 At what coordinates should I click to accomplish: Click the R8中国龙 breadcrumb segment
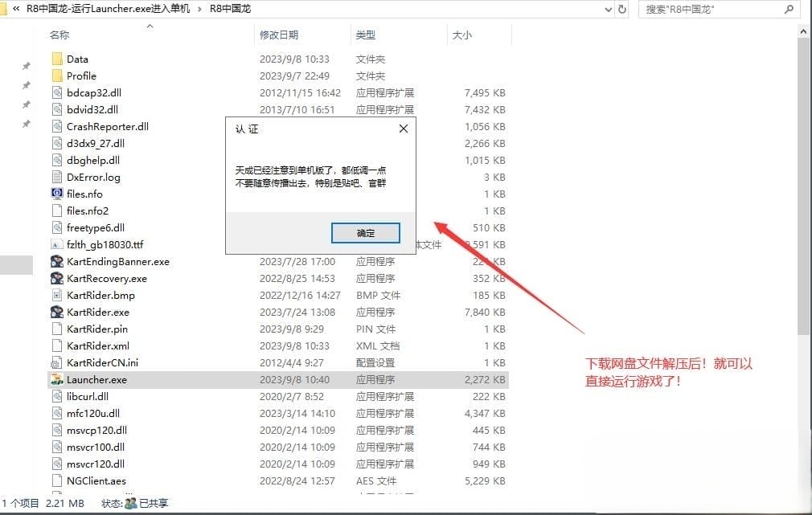(231, 9)
